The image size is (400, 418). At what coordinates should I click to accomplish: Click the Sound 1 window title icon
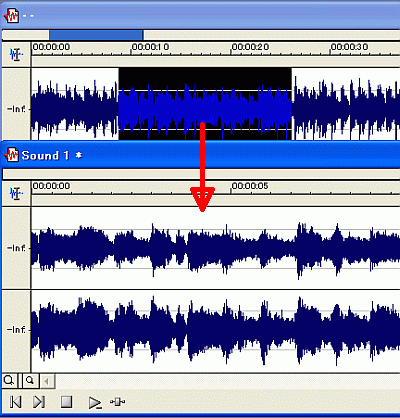tap(11, 155)
